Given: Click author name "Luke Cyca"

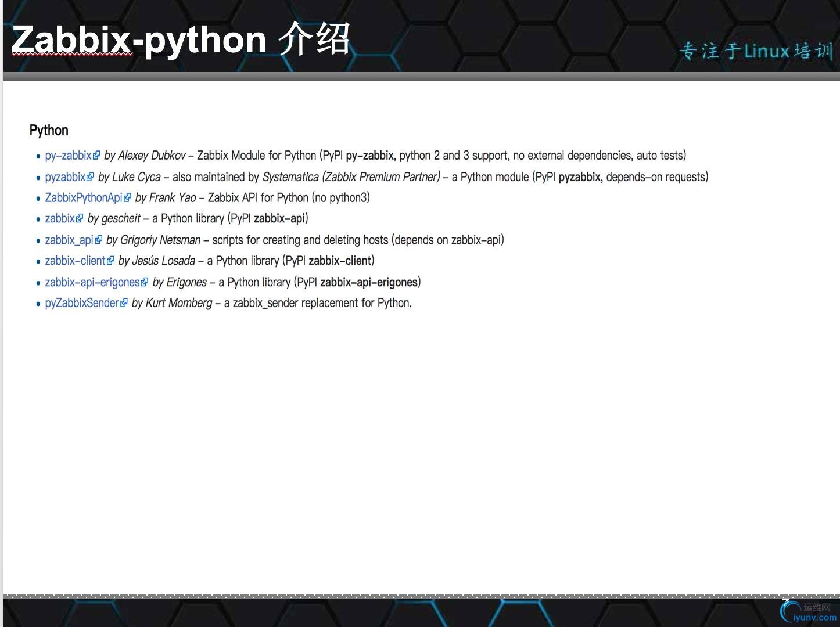Looking at the screenshot, I should coord(137,177).
